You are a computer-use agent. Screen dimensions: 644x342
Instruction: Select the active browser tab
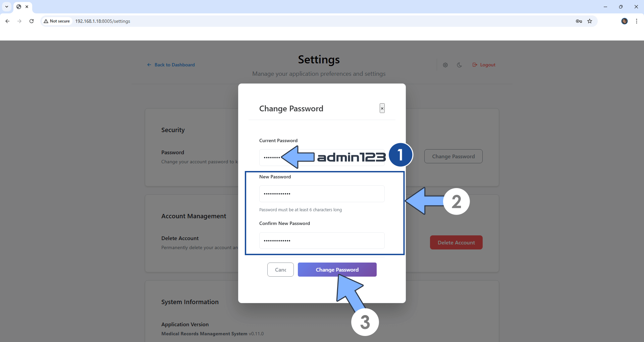[22, 7]
